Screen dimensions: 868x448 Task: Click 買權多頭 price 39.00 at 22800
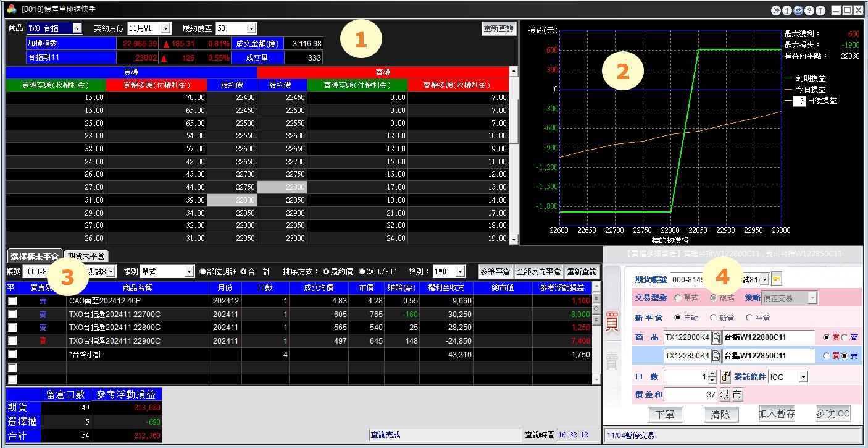[156, 200]
